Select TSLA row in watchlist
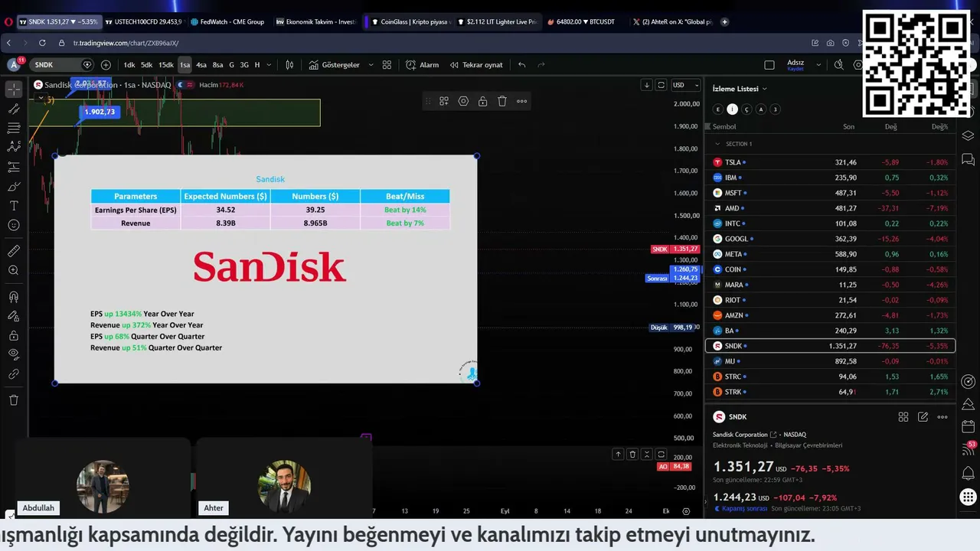Viewport: 980px width, 551px height. 831,162
